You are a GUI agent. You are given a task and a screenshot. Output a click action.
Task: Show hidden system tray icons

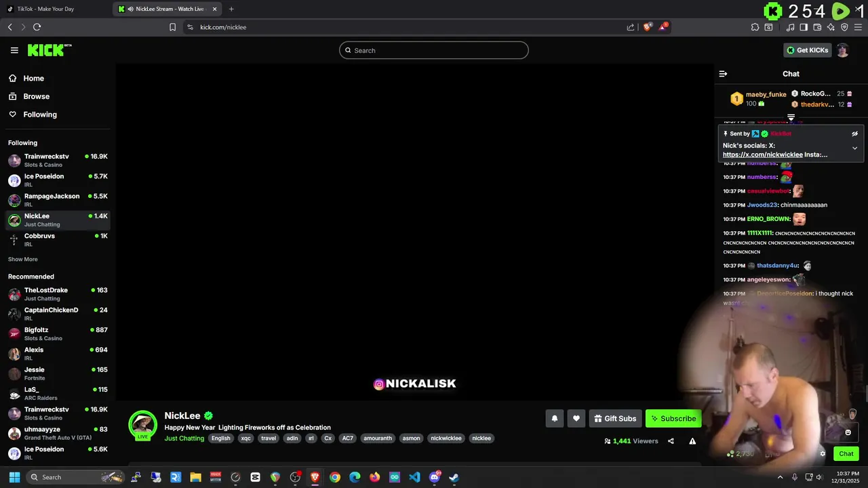(779, 477)
